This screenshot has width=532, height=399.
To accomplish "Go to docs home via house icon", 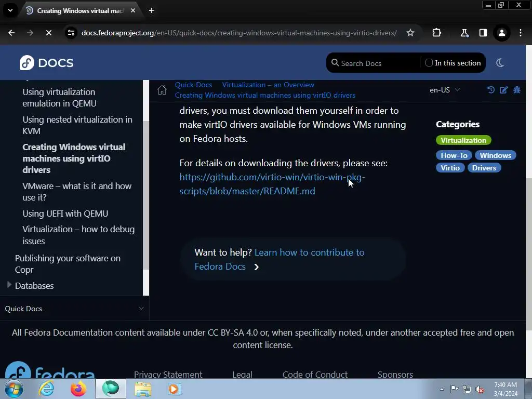I will click(x=162, y=90).
